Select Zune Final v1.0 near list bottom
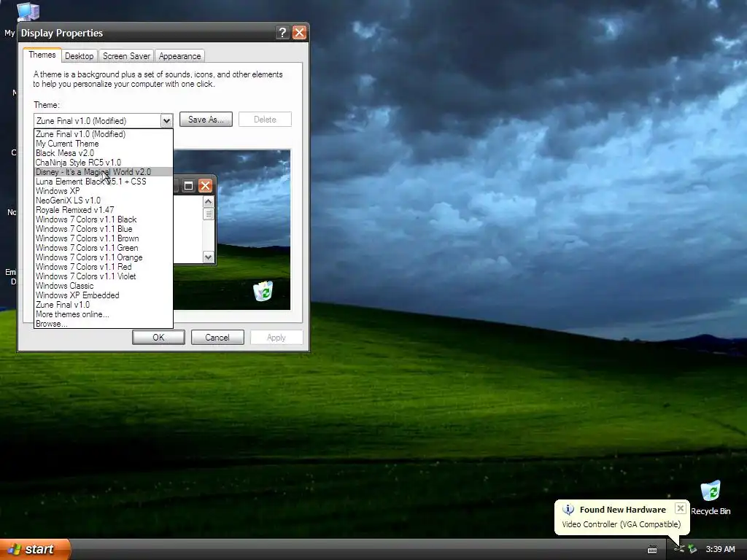747x560 pixels. (104, 305)
